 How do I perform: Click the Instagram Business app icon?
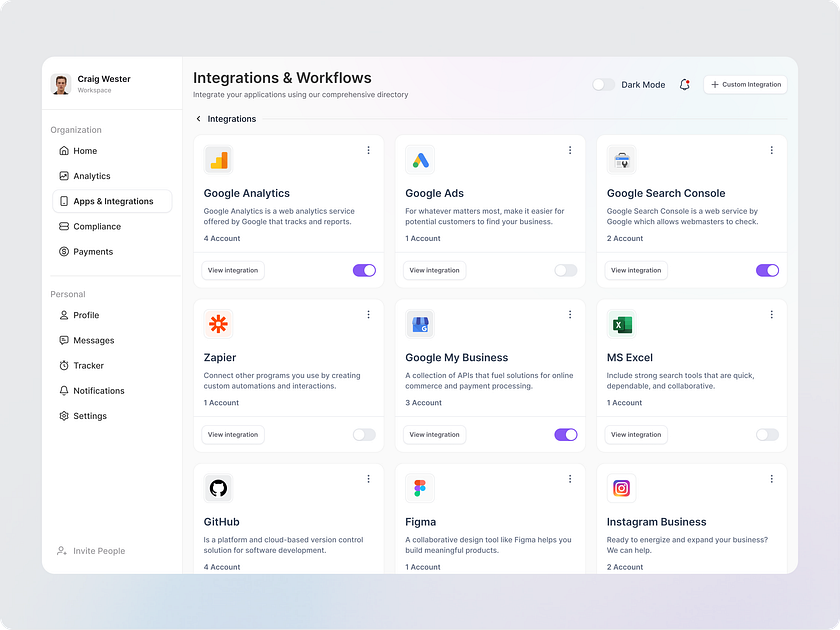(x=622, y=487)
